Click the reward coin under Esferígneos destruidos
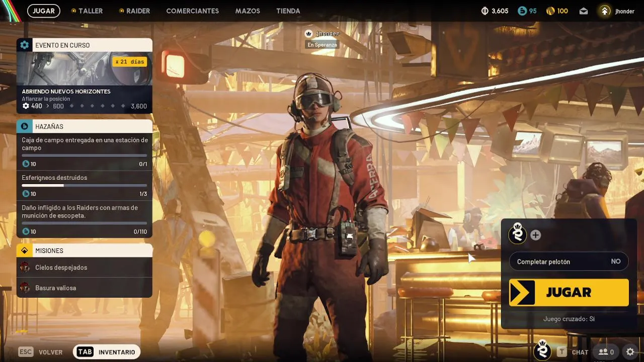Image resolution: width=644 pixels, height=362 pixels. tap(26, 194)
